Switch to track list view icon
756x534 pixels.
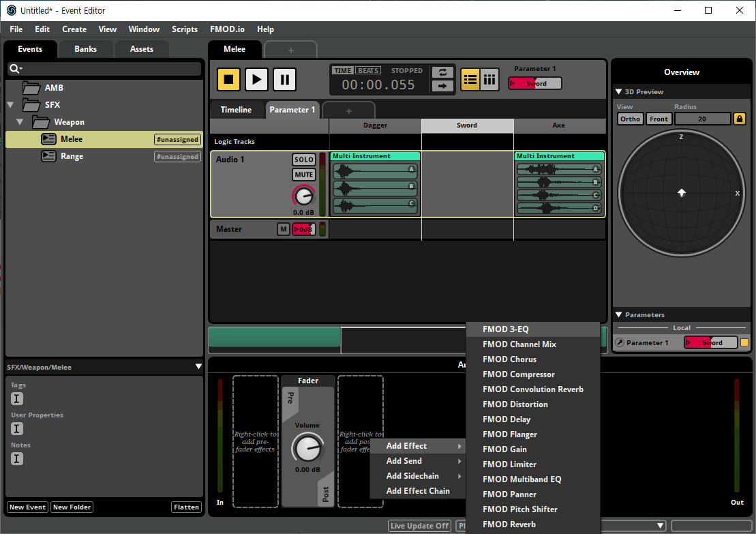(x=470, y=79)
